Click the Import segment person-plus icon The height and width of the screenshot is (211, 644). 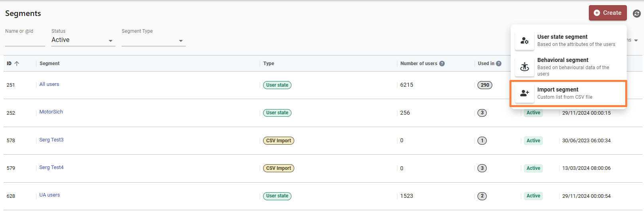(x=524, y=93)
